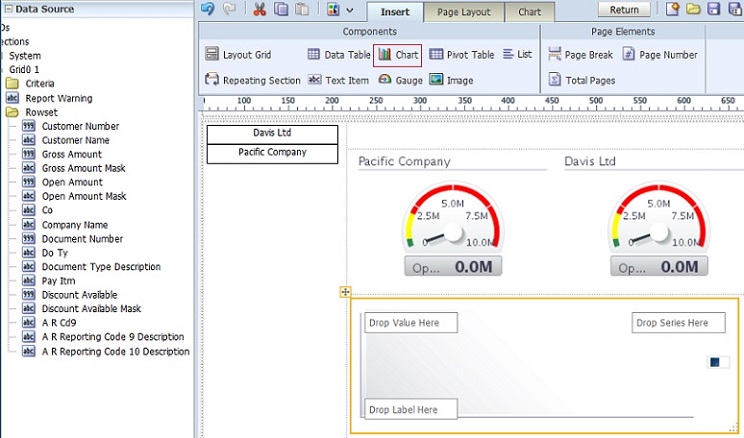This screenshot has height=438, width=744.
Task: Click the Open folder icon
Action: point(693,9)
